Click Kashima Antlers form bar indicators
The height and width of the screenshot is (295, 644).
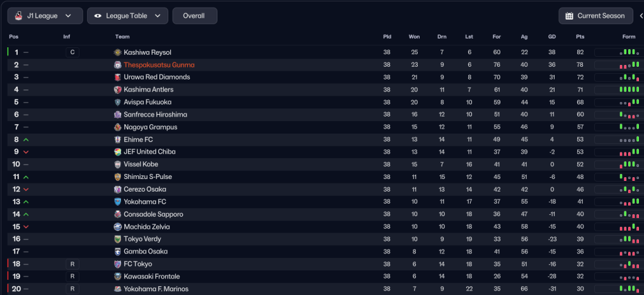coord(628,90)
